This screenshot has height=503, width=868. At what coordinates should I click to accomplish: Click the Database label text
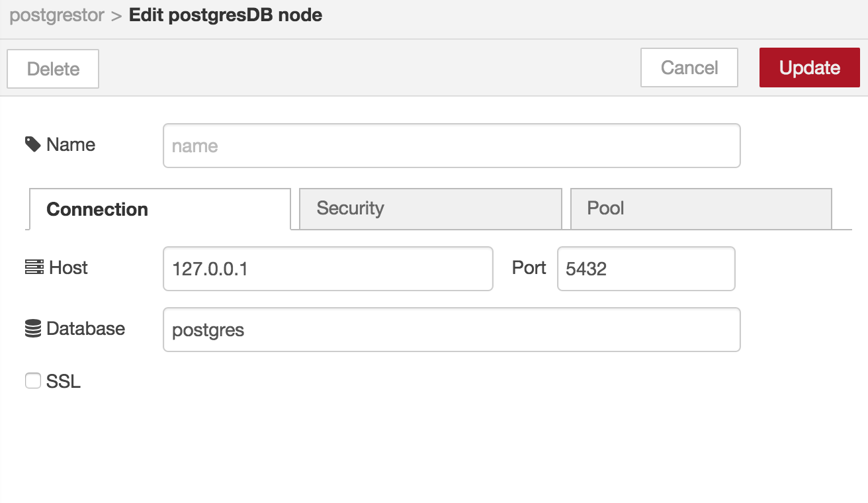point(85,328)
